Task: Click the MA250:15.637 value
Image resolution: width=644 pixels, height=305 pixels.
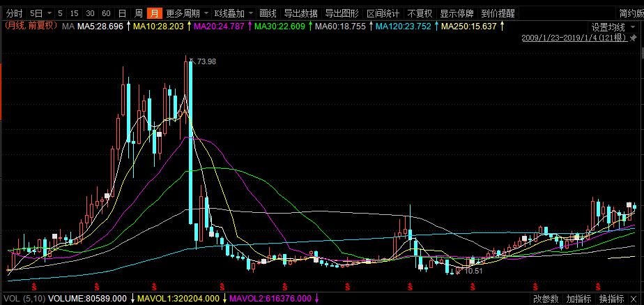Action: (468, 27)
